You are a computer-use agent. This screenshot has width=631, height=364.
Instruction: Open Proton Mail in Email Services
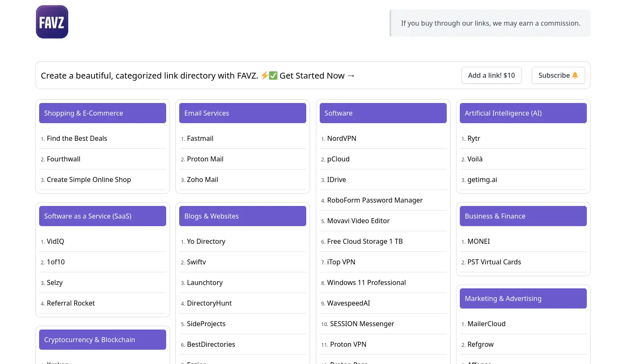pos(205,159)
